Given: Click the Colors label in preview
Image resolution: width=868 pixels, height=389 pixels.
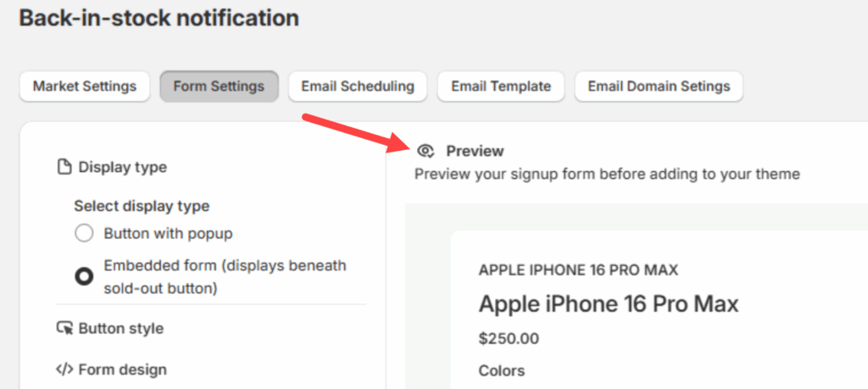Looking at the screenshot, I should [502, 370].
